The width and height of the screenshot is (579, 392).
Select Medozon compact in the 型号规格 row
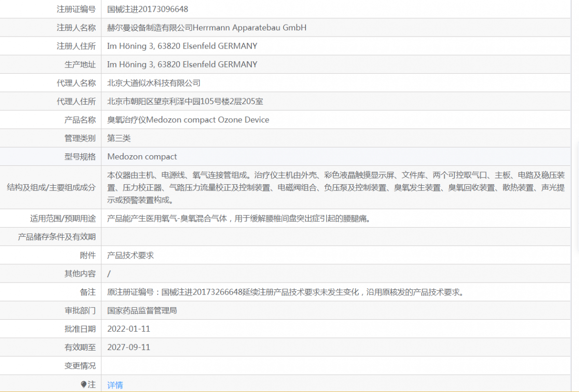[142, 156]
